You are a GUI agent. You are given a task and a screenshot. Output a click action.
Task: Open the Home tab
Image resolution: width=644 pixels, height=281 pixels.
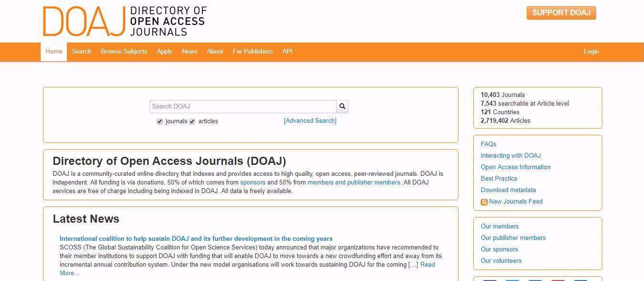point(54,52)
